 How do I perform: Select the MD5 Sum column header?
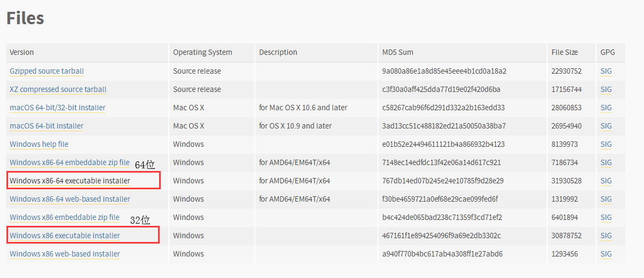(x=398, y=53)
